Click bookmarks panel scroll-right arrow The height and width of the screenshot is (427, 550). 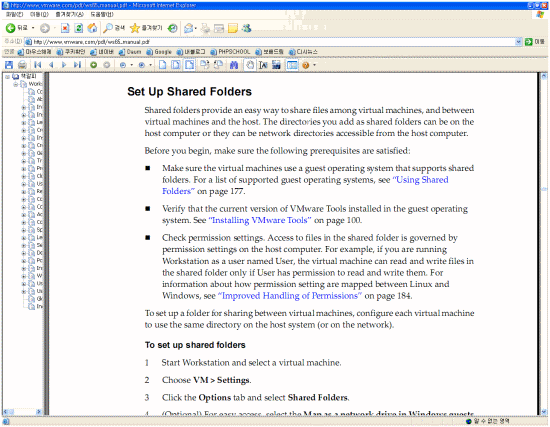(x=39, y=412)
